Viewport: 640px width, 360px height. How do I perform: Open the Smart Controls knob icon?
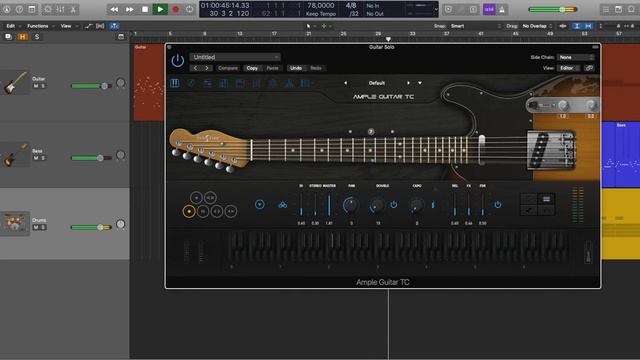[x=48, y=9]
